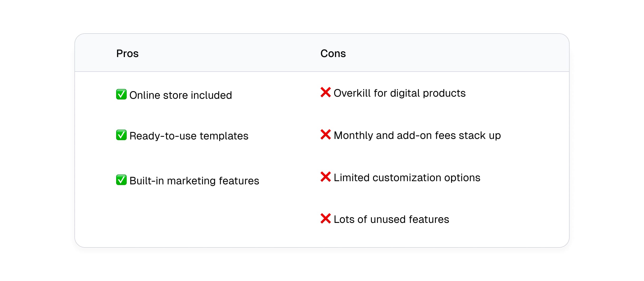Click the green checkmark beside Built-in marketing features

[x=121, y=180]
